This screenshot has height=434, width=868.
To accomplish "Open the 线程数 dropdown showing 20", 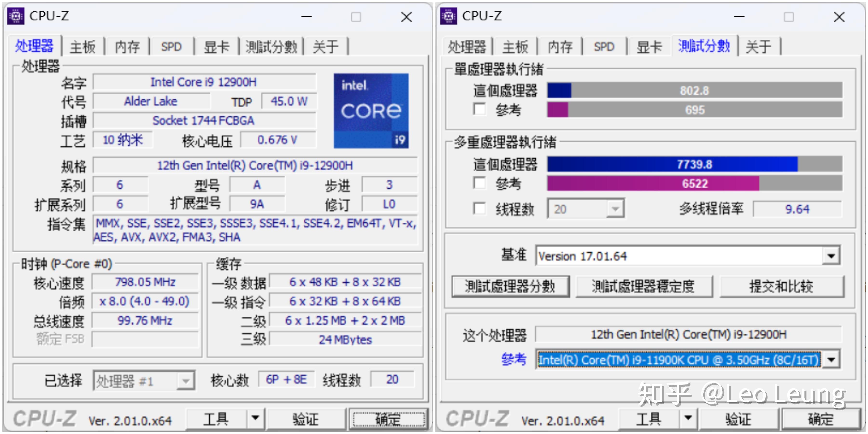I will (x=615, y=209).
